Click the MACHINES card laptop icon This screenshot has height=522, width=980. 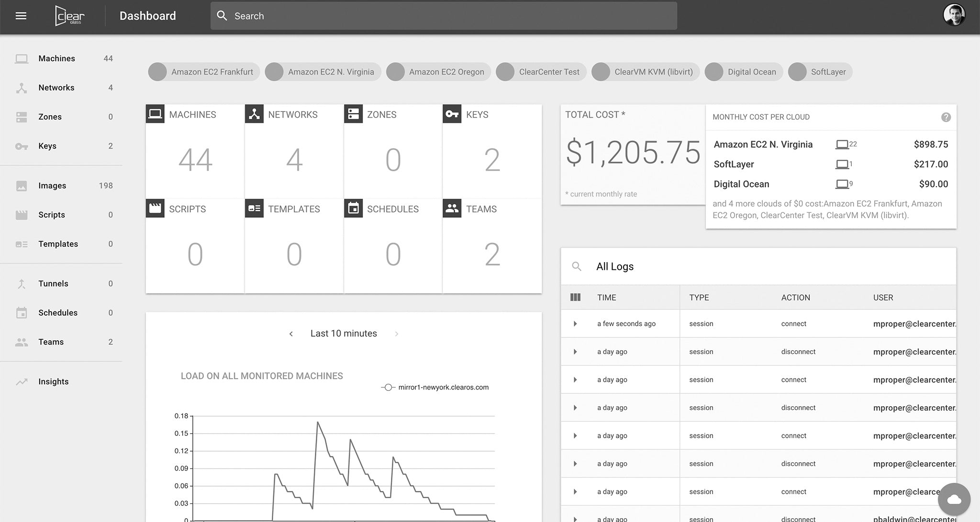(x=155, y=114)
